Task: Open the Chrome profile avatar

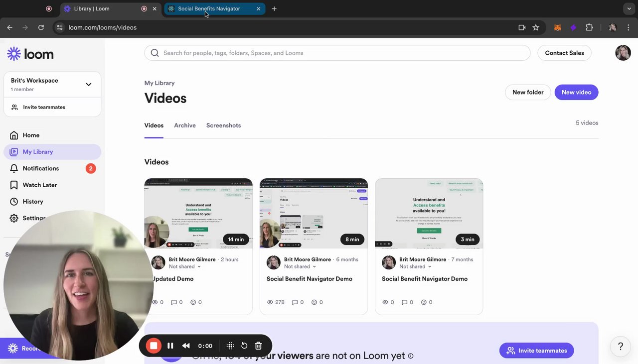Action: pos(613,27)
